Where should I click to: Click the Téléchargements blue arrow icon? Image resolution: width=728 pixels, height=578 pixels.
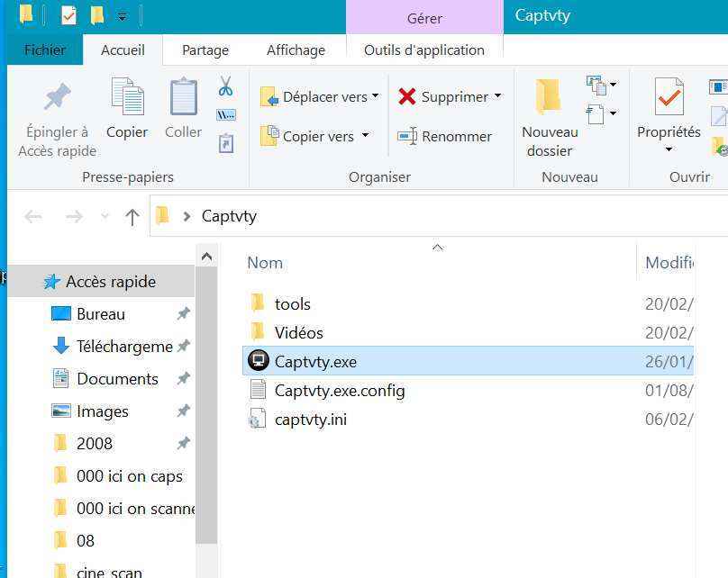click(x=61, y=346)
